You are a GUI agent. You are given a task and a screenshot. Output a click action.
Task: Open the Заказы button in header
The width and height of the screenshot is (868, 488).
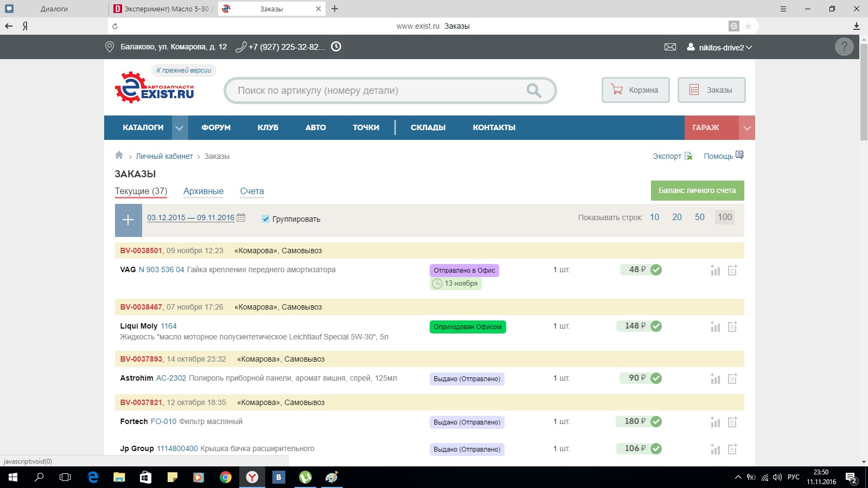click(712, 90)
